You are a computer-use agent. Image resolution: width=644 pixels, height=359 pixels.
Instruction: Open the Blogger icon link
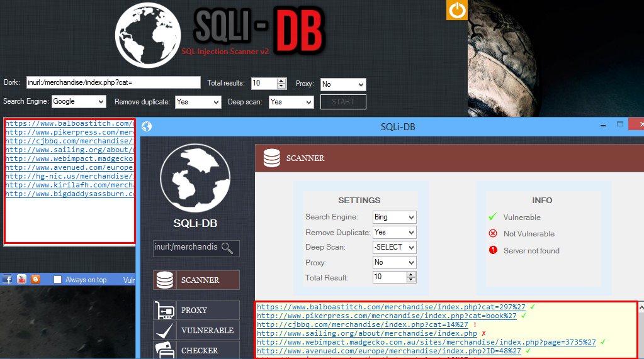[35, 280]
